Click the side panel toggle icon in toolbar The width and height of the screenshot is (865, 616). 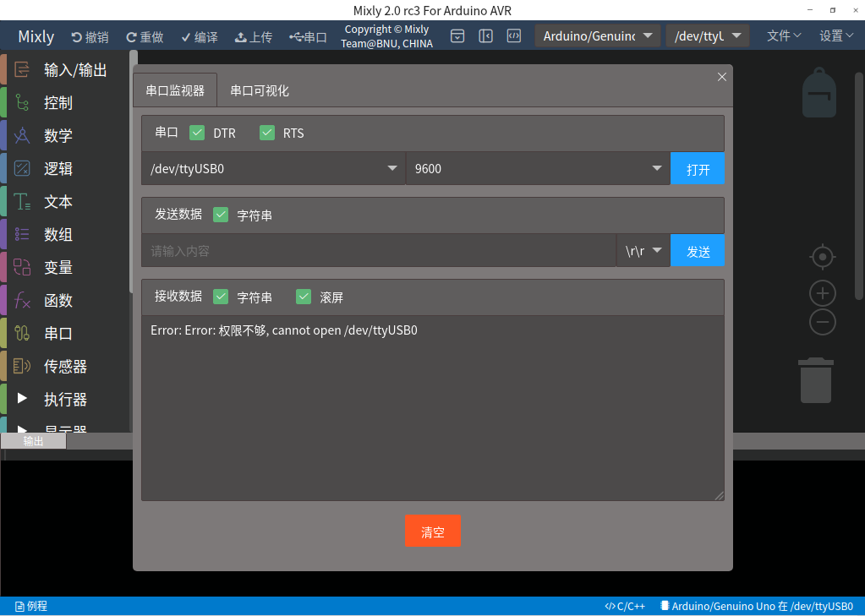[485, 36]
